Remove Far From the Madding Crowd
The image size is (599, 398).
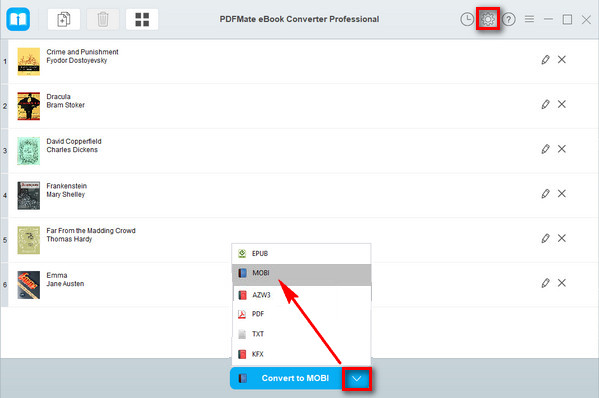(562, 238)
